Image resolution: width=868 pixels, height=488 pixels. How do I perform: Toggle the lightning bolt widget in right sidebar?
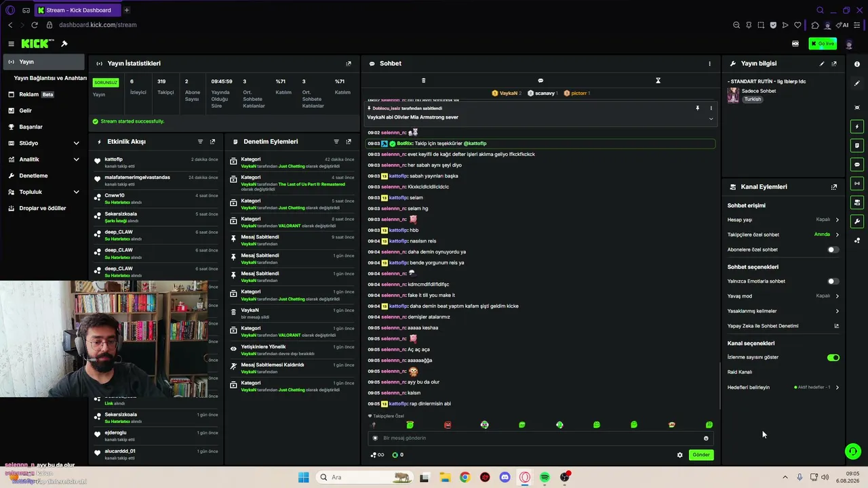tap(857, 127)
